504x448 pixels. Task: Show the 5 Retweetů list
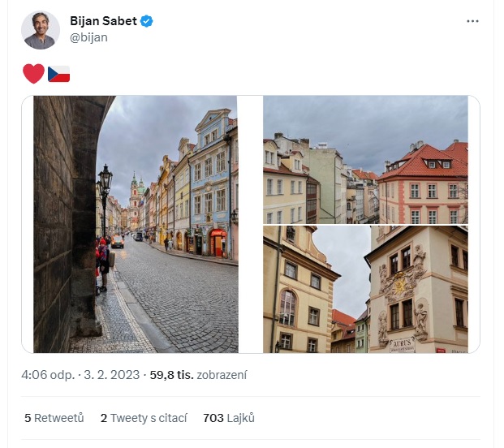coord(54,418)
